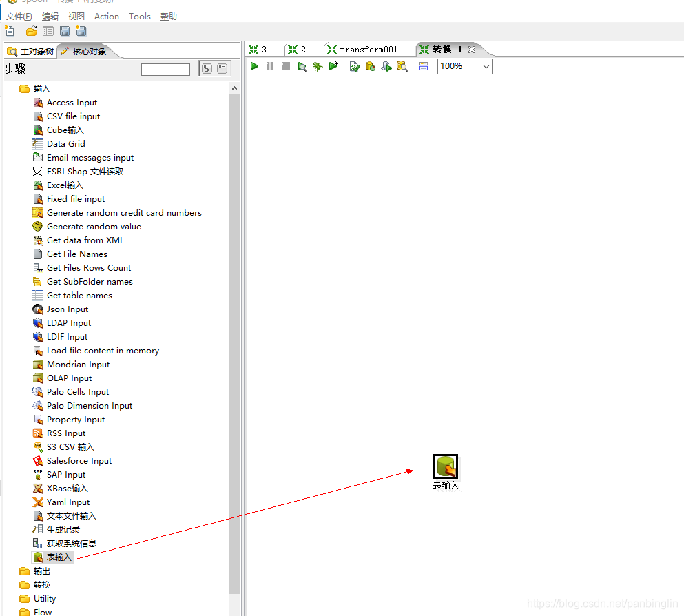This screenshot has height=616, width=684.
Task: Open the 100% zoom dropdown
Action: pyautogui.click(x=486, y=66)
